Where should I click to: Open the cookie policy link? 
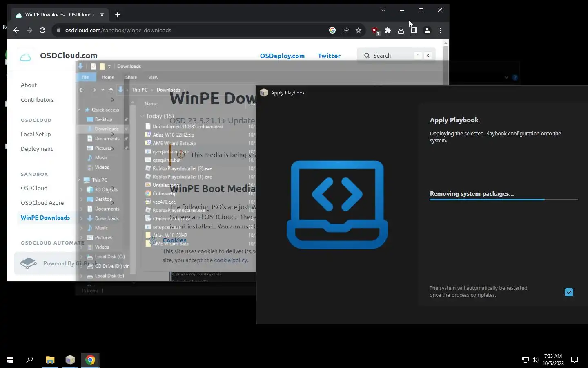point(231,260)
